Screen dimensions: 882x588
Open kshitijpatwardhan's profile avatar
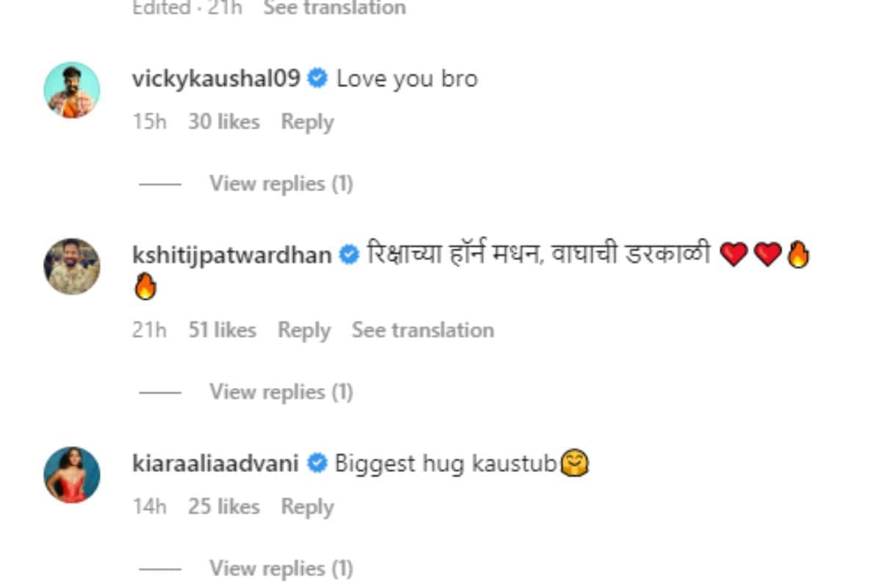tap(71, 266)
